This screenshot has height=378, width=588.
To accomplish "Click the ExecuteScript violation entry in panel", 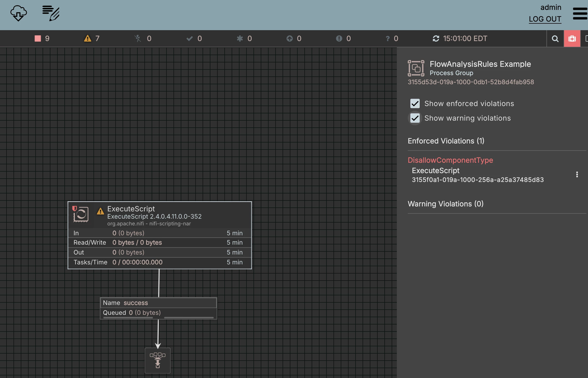I will [x=478, y=175].
